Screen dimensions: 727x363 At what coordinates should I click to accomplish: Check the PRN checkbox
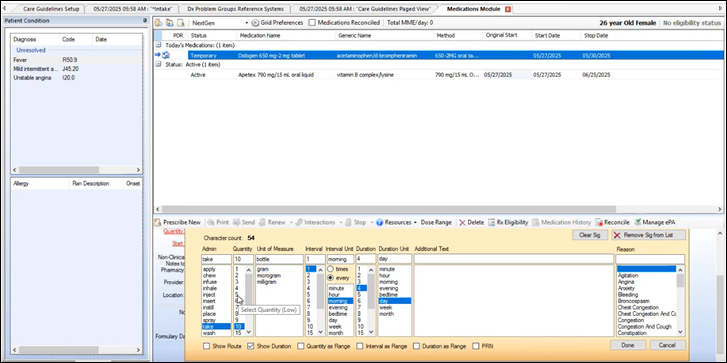(476, 346)
